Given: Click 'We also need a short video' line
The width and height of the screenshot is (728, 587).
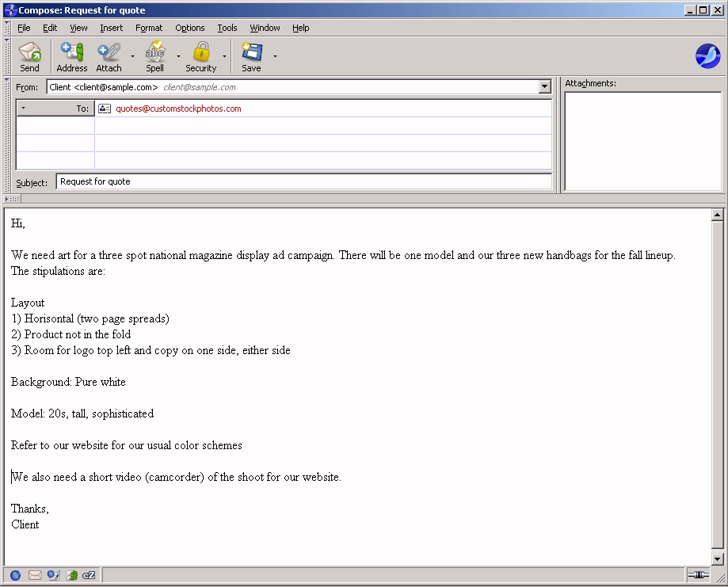Looking at the screenshot, I should 177,477.
